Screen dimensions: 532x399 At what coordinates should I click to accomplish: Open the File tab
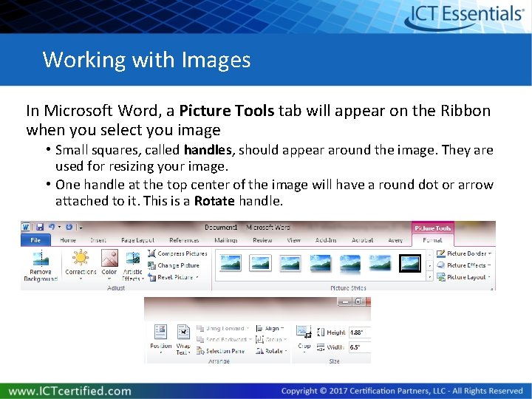[35, 240]
